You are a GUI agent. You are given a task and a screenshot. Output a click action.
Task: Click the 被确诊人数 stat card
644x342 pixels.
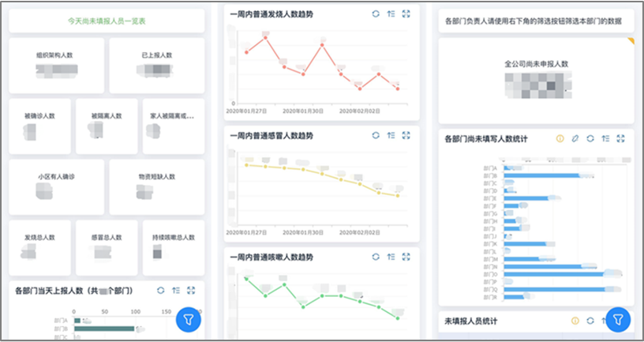[39, 126]
